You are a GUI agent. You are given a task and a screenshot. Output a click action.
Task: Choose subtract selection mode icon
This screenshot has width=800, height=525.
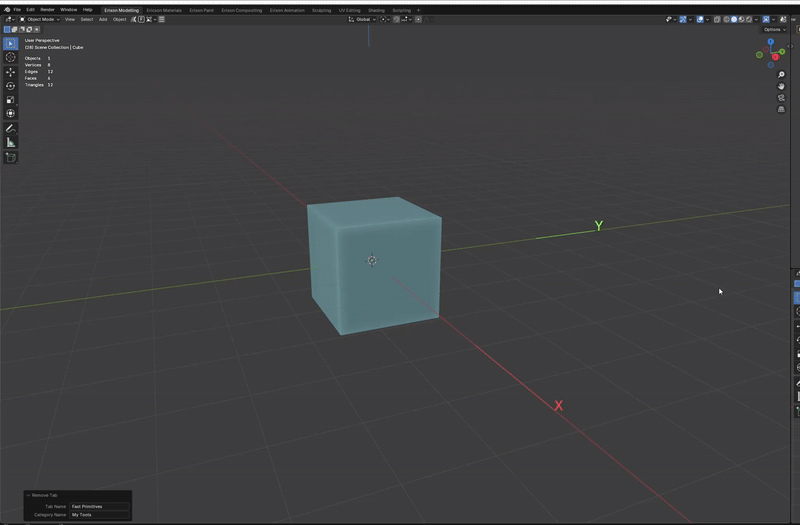22,29
